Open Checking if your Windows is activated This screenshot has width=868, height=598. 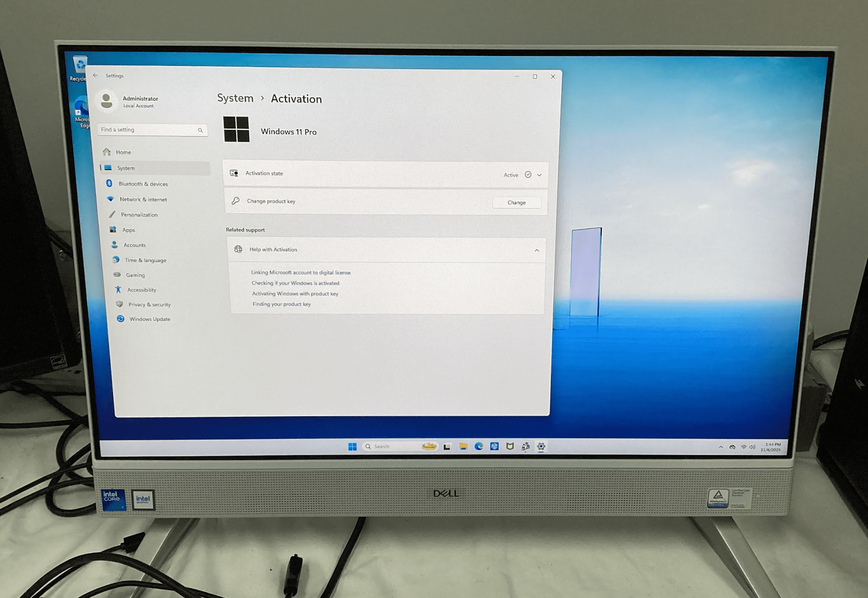[295, 283]
